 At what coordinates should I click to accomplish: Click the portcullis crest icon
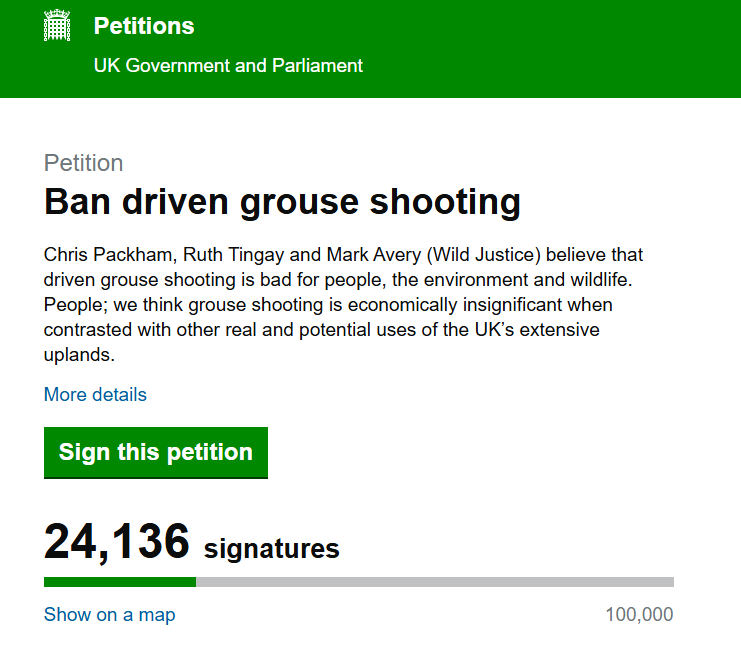(58, 27)
